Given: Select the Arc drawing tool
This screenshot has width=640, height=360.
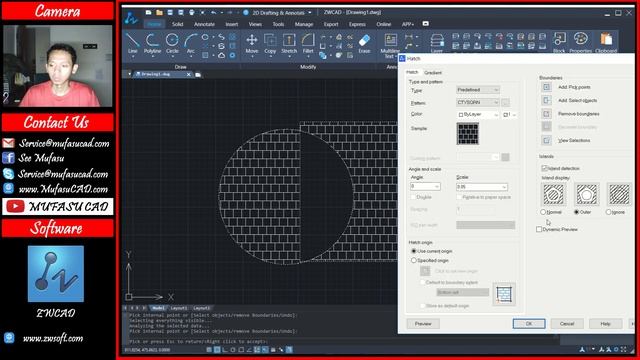Looking at the screenshot, I should point(190,43).
